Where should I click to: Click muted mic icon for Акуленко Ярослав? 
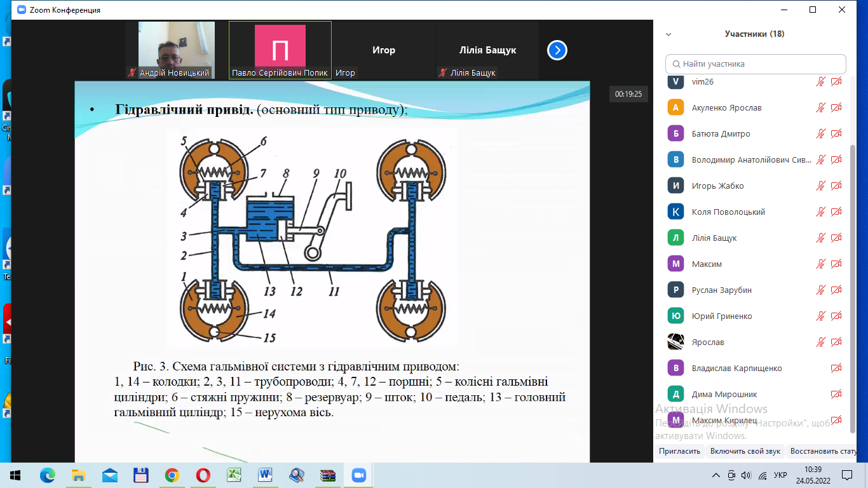pyautogui.click(x=821, y=107)
